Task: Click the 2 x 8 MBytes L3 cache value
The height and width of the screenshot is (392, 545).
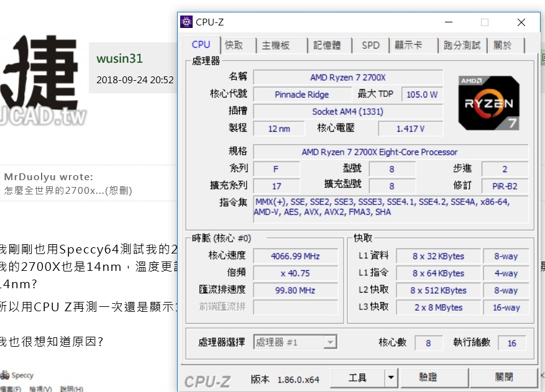Action: click(x=438, y=308)
